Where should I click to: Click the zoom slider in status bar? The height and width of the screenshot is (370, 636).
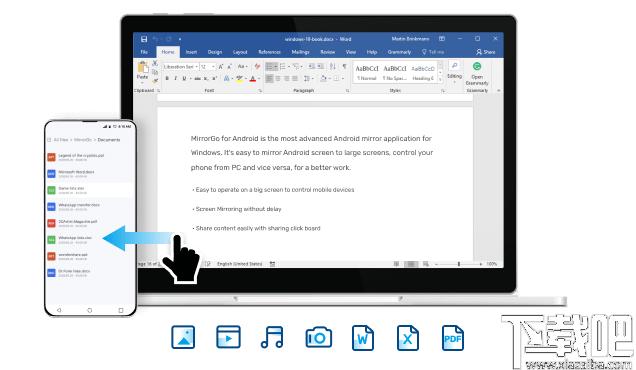[x=459, y=264]
